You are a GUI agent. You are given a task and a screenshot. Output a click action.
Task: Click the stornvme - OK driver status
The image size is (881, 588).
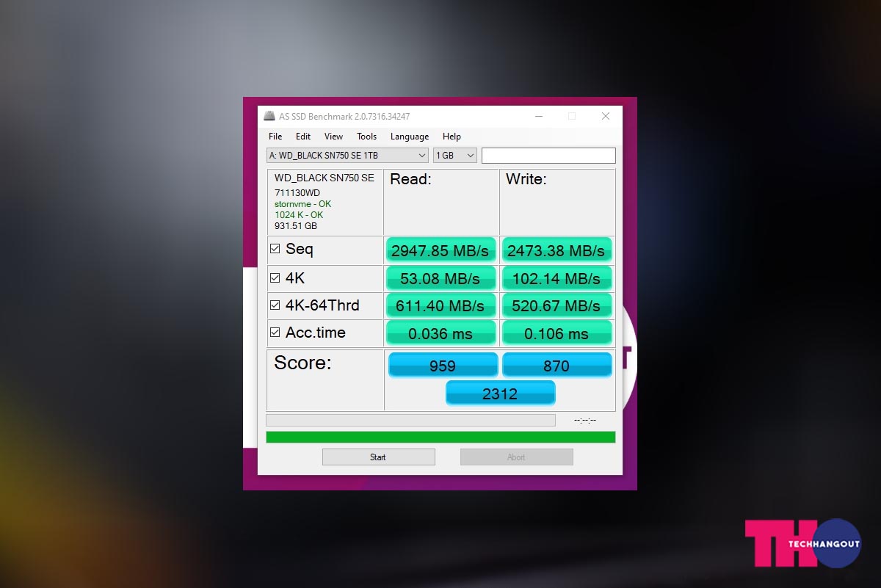(x=302, y=204)
